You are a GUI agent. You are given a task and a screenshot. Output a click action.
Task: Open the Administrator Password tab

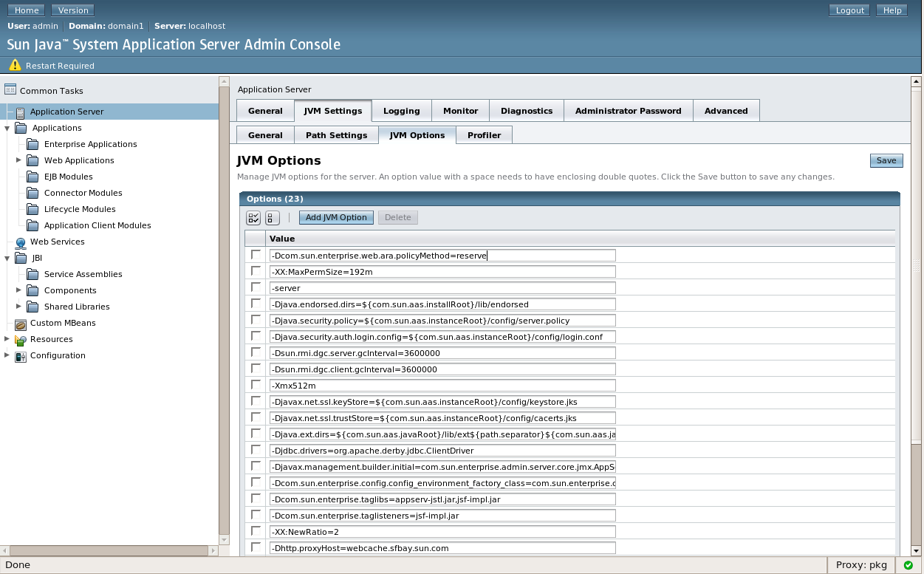629,111
